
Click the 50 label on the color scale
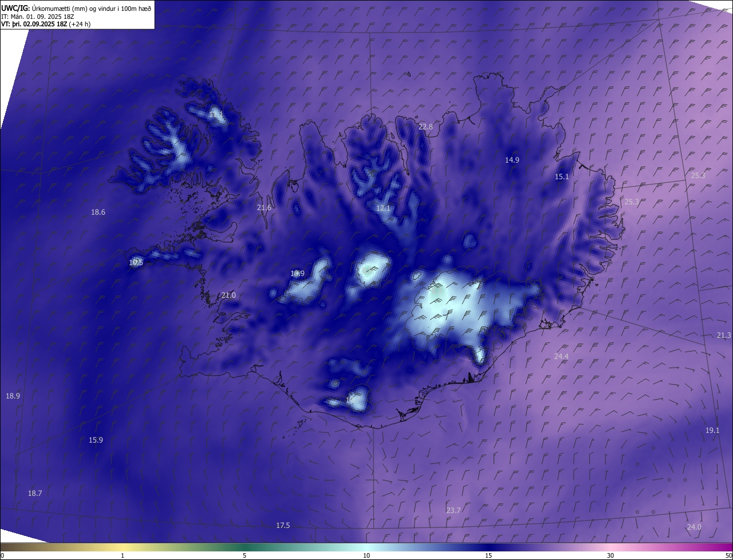coord(728,555)
